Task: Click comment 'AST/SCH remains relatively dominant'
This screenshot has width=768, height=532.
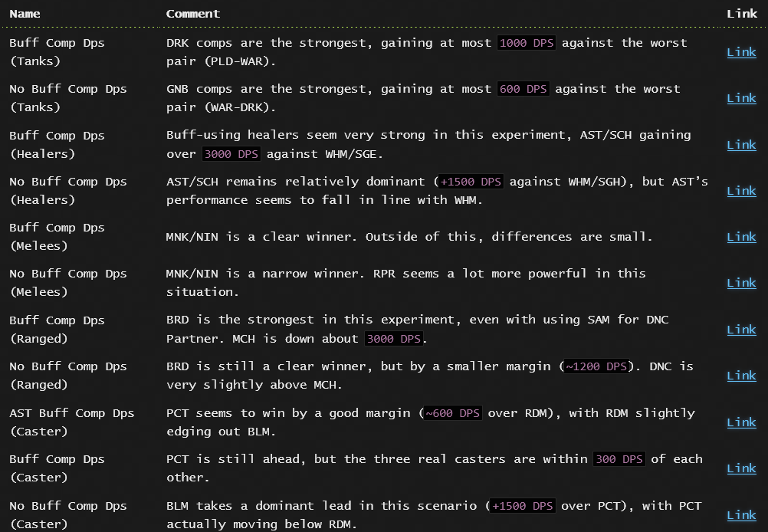Action: click(437, 191)
